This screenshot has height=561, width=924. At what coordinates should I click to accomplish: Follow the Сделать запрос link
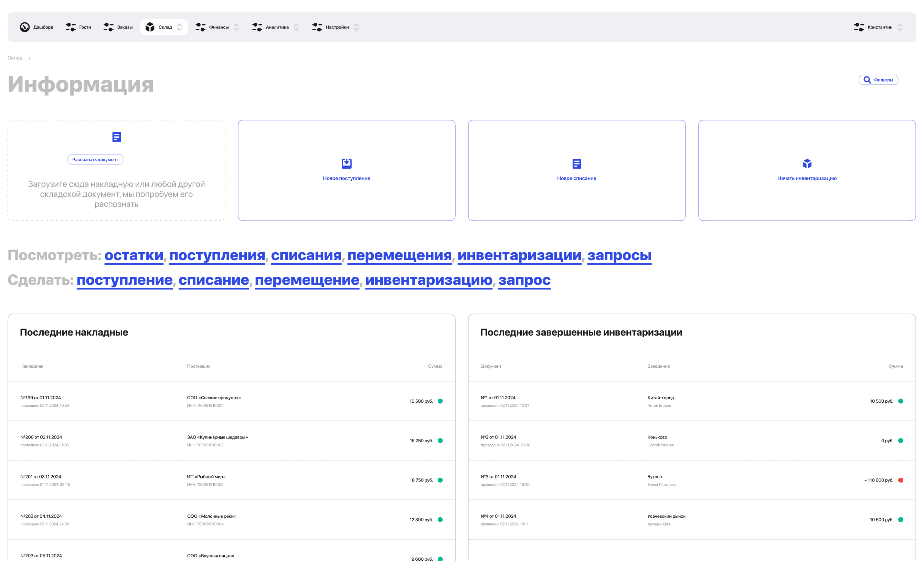pos(524,280)
